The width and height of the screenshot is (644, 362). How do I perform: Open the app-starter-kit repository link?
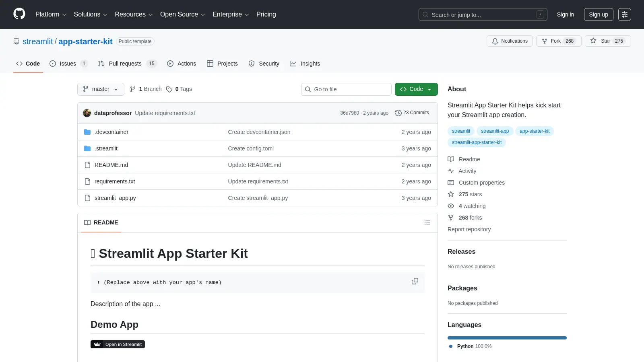click(x=85, y=41)
